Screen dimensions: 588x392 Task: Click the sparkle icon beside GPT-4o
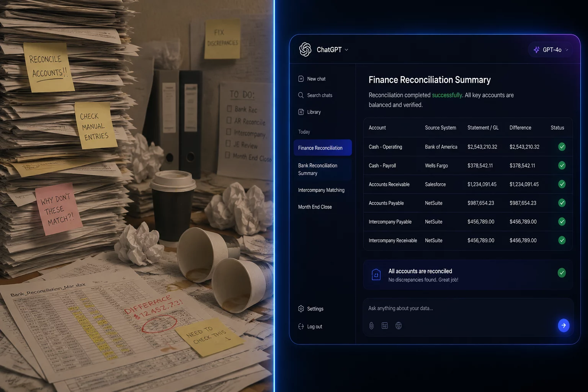coord(537,50)
